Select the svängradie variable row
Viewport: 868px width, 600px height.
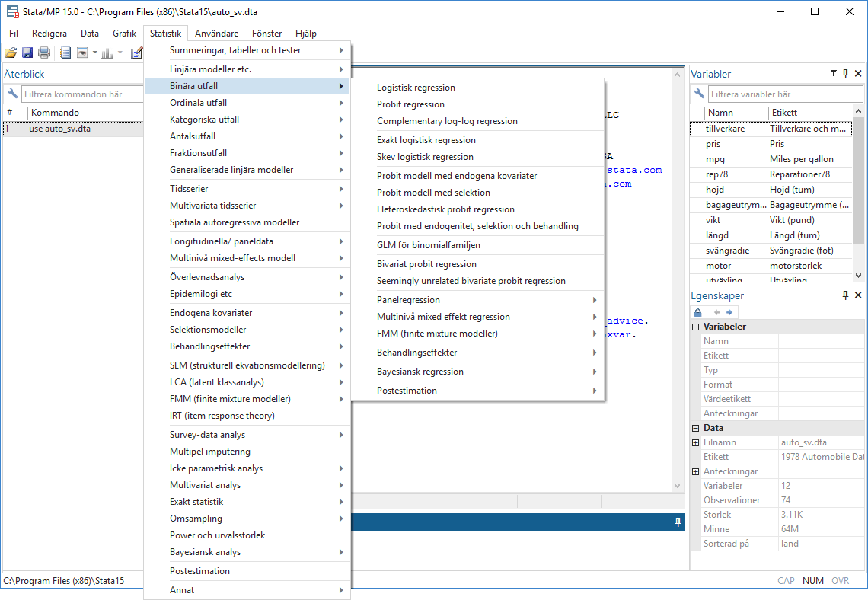(771, 251)
